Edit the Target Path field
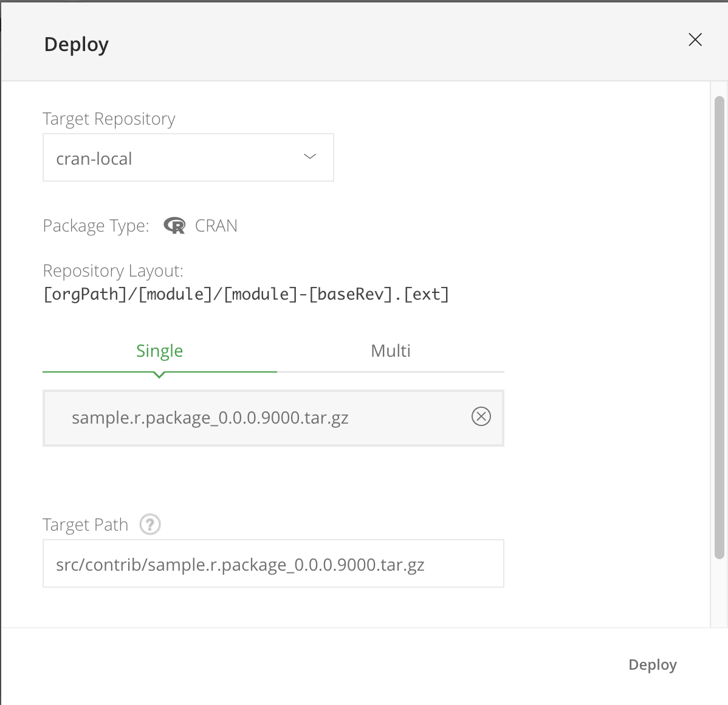 (x=273, y=563)
